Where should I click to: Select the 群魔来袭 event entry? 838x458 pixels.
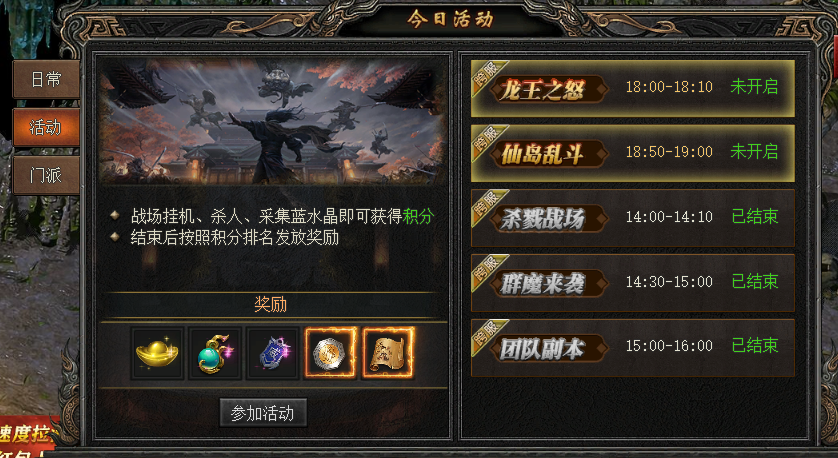[633, 283]
